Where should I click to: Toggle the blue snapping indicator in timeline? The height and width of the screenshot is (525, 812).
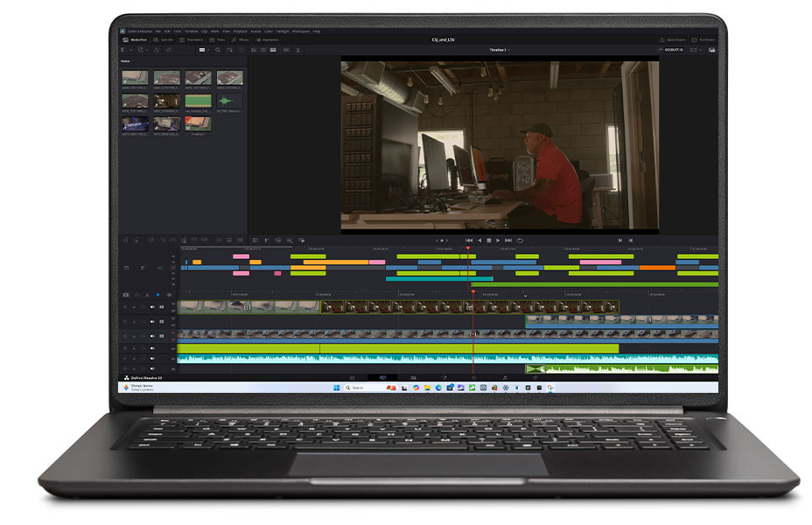(158, 295)
